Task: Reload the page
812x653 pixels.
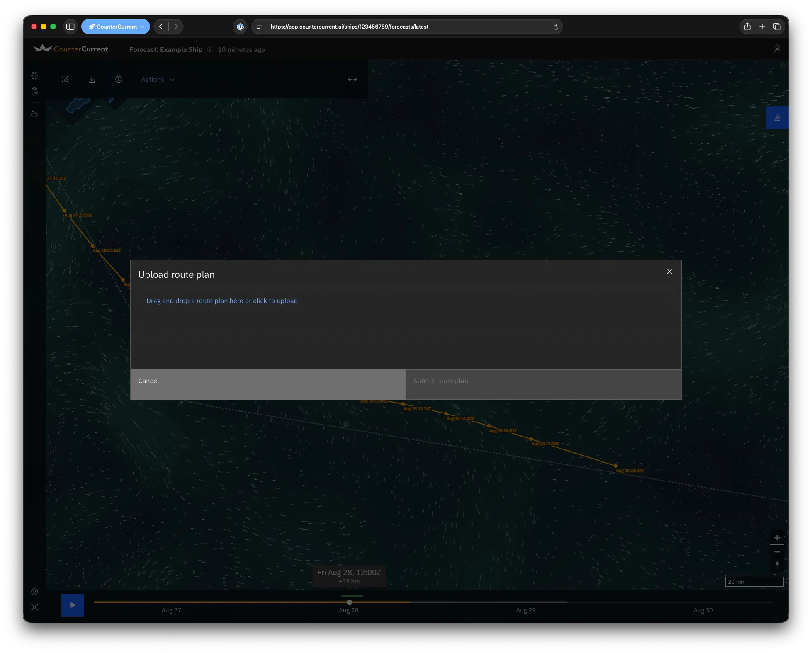Action: coord(556,27)
